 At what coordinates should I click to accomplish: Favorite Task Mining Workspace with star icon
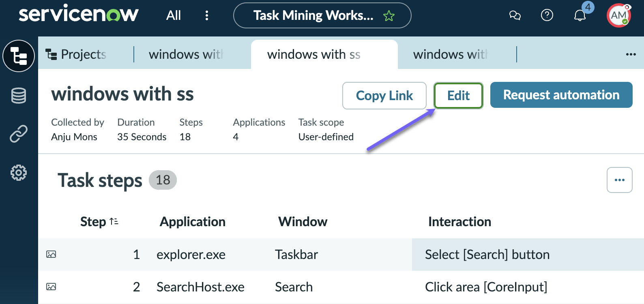point(389,16)
